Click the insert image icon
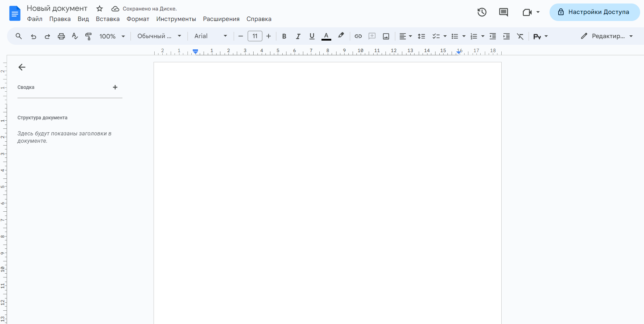This screenshot has width=644, height=324. 386,36
